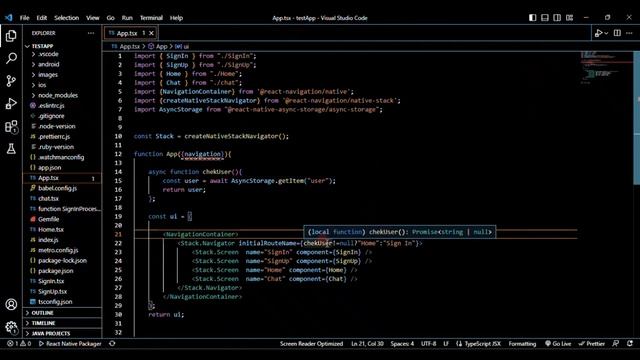Open the Explorer view in activity bar
The width and height of the screenshot is (640, 360).
point(11,36)
